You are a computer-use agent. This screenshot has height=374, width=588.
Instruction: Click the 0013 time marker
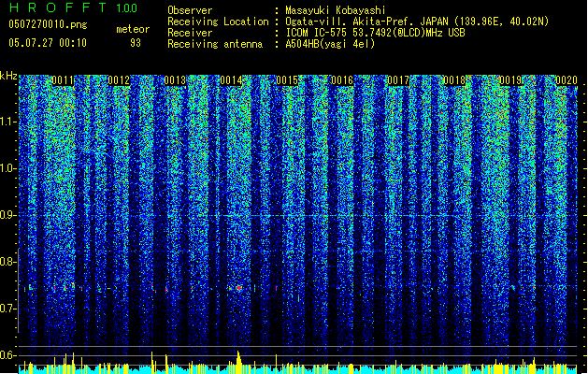(x=175, y=80)
